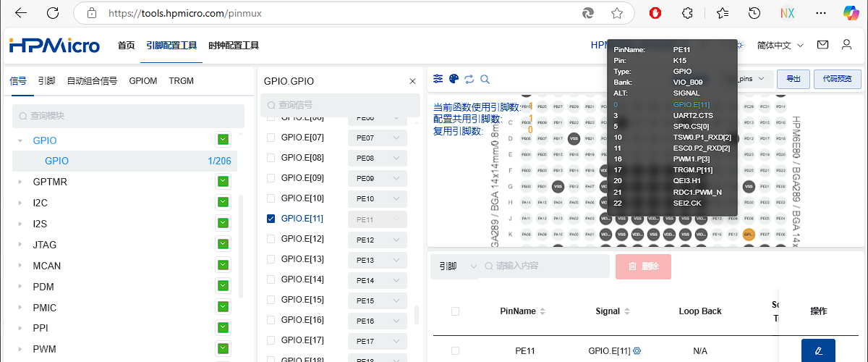Check the GPIO.E[10] checkbox
868x362 pixels.
pos(271,198)
